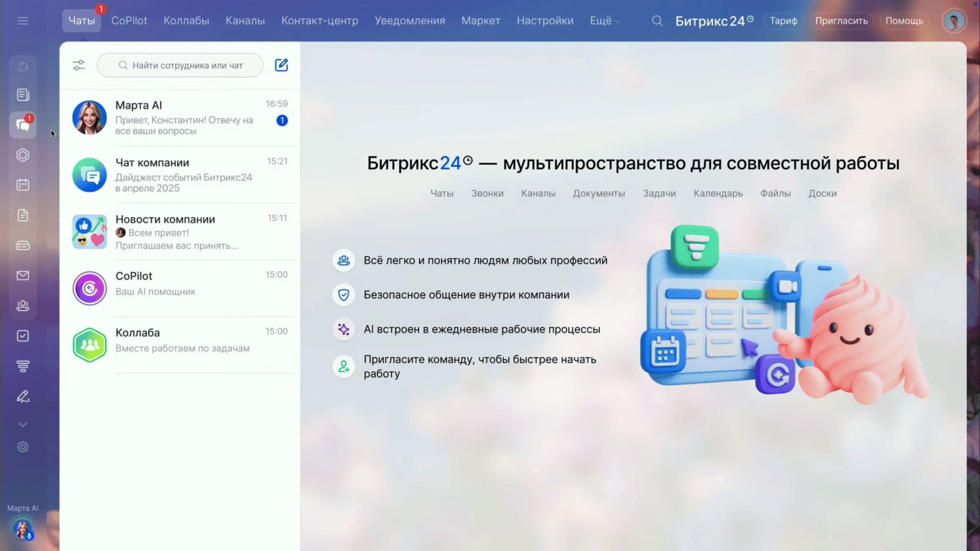Click the Пригласить button
The width and height of the screenshot is (980, 551).
pyautogui.click(x=841, y=21)
